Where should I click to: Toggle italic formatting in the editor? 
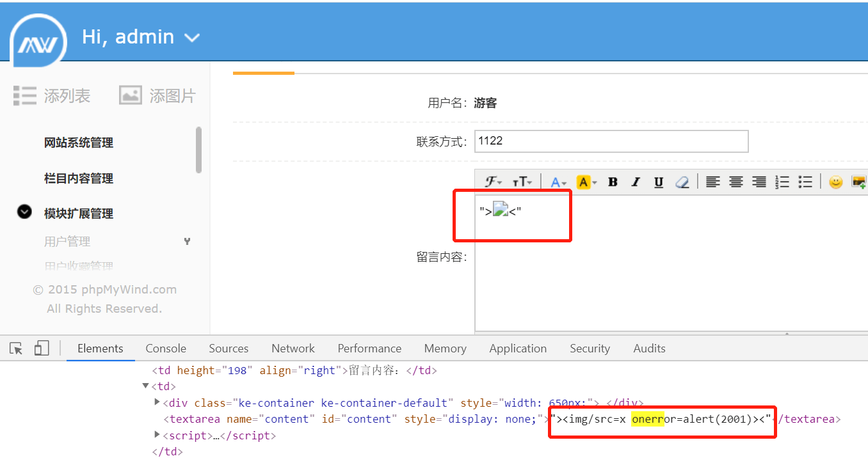tap(636, 182)
